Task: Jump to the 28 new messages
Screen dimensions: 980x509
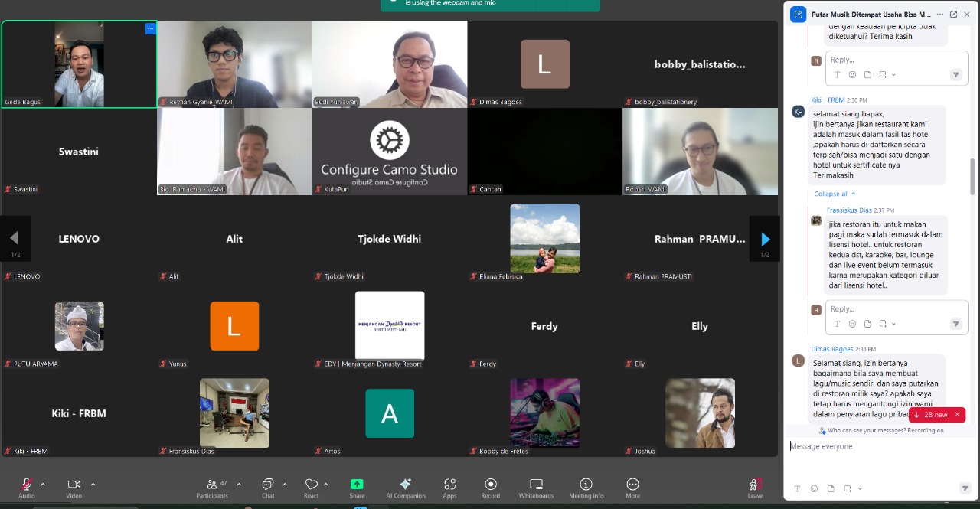Action: point(932,415)
